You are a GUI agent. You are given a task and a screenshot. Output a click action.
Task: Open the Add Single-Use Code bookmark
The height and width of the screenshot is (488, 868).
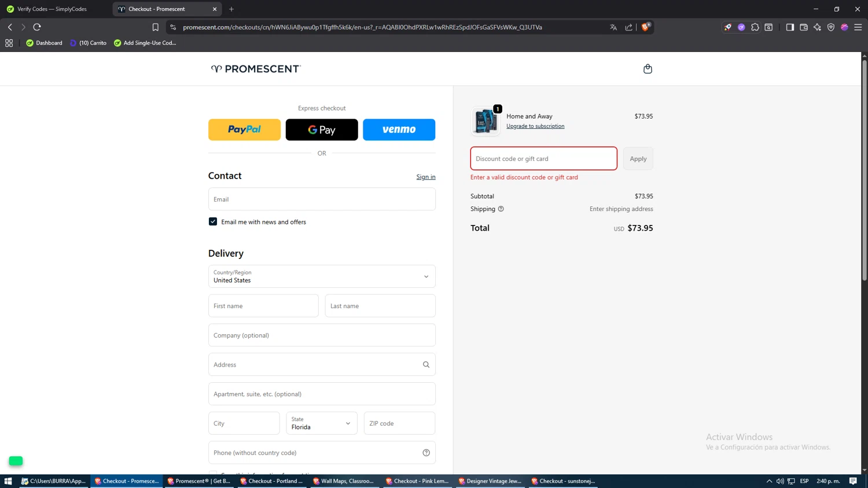click(x=145, y=43)
